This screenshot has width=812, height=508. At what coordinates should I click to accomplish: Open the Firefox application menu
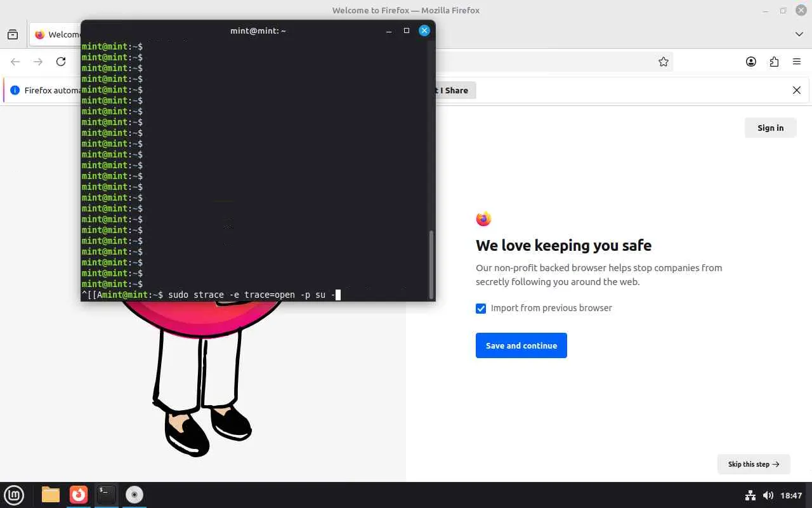(797, 62)
